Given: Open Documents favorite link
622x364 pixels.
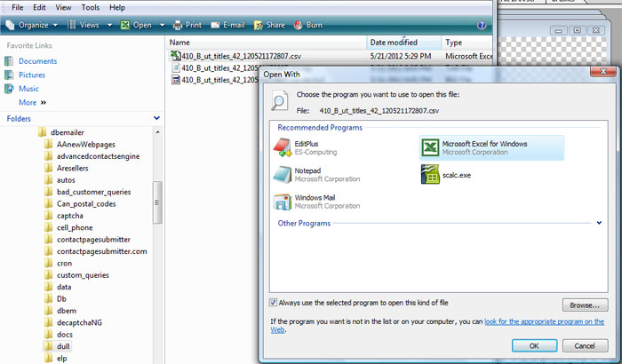Looking at the screenshot, I should (x=31, y=61).
